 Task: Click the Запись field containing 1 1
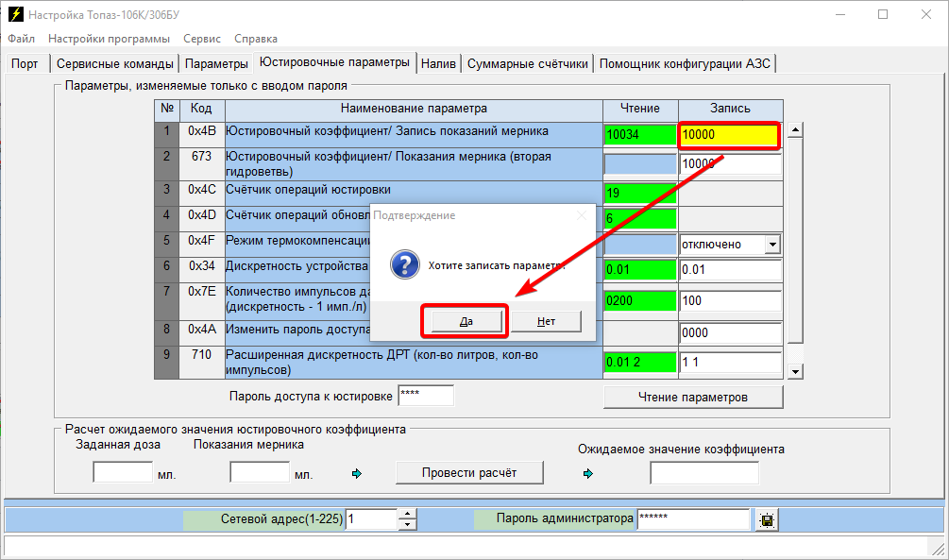731,362
